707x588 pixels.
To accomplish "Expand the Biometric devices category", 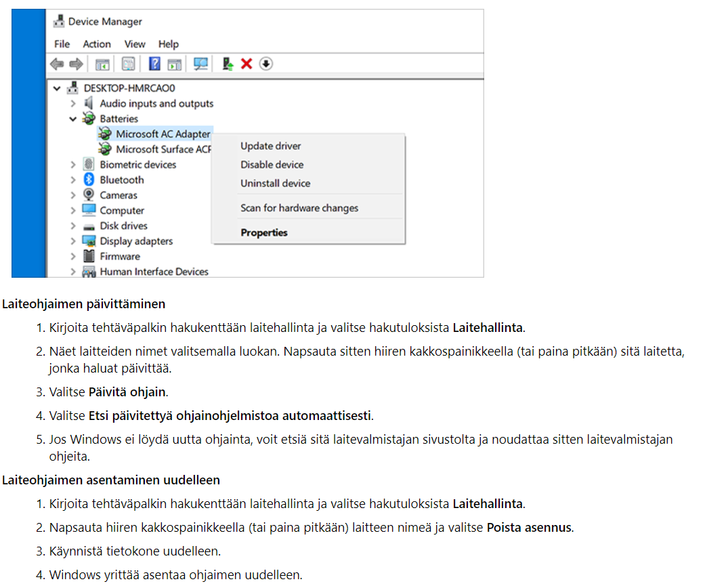I will (73, 165).
